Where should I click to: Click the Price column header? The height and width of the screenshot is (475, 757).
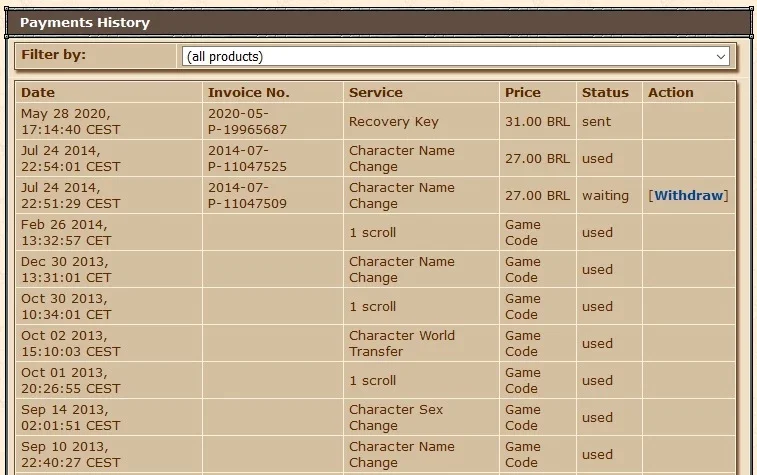coord(523,93)
